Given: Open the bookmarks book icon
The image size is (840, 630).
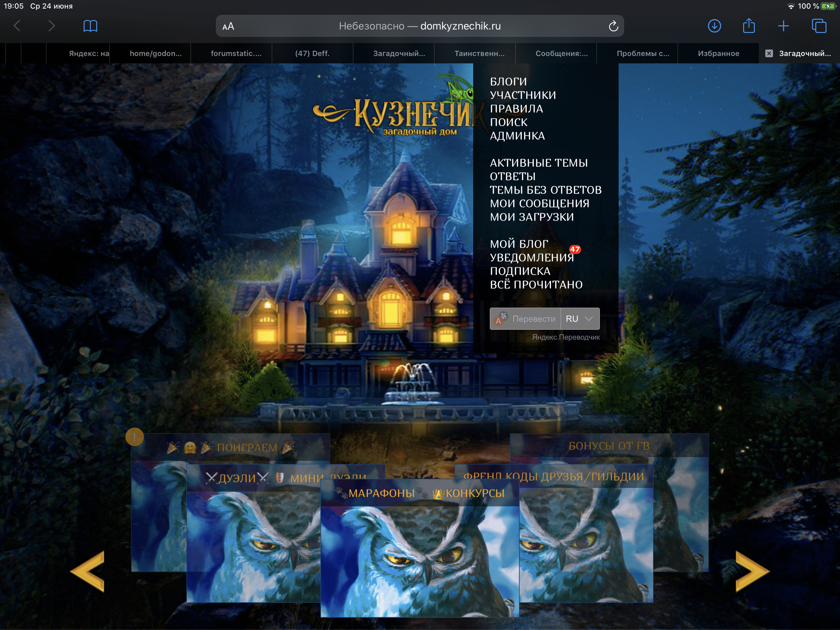Looking at the screenshot, I should [x=90, y=26].
